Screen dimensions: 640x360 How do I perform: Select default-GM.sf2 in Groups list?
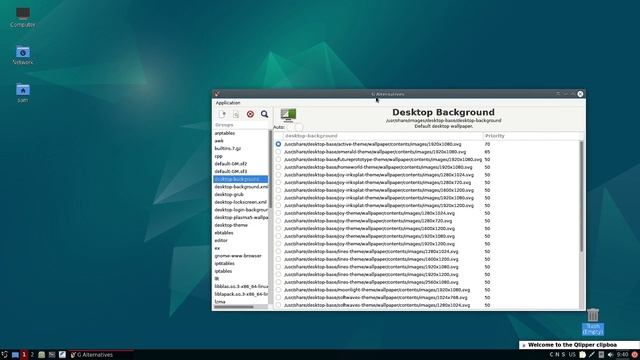click(x=241, y=164)
